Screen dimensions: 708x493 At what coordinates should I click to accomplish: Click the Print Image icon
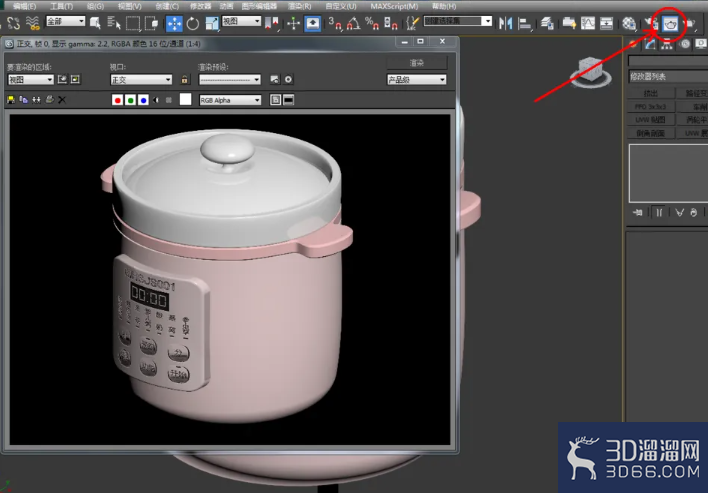click(50, 100)
